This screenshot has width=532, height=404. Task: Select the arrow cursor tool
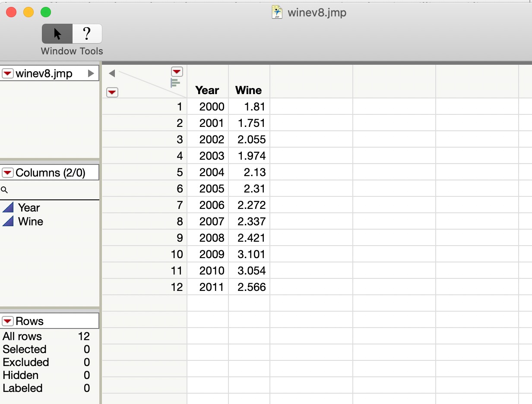click(x=57, y=34)
